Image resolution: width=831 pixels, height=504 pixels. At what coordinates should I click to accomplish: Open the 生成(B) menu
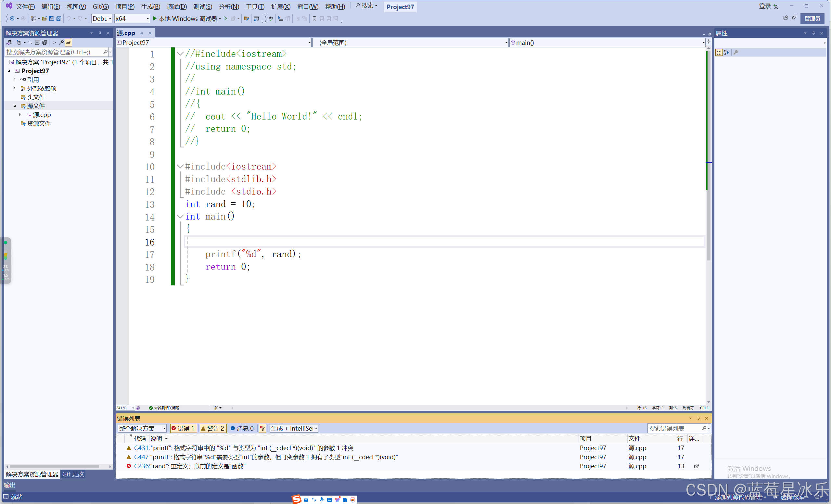point(151,6)
